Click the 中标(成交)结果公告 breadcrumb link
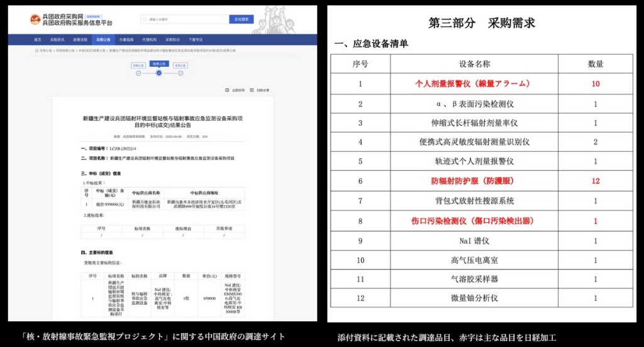Screen dimensions: 644x347 tap(92, 50)
